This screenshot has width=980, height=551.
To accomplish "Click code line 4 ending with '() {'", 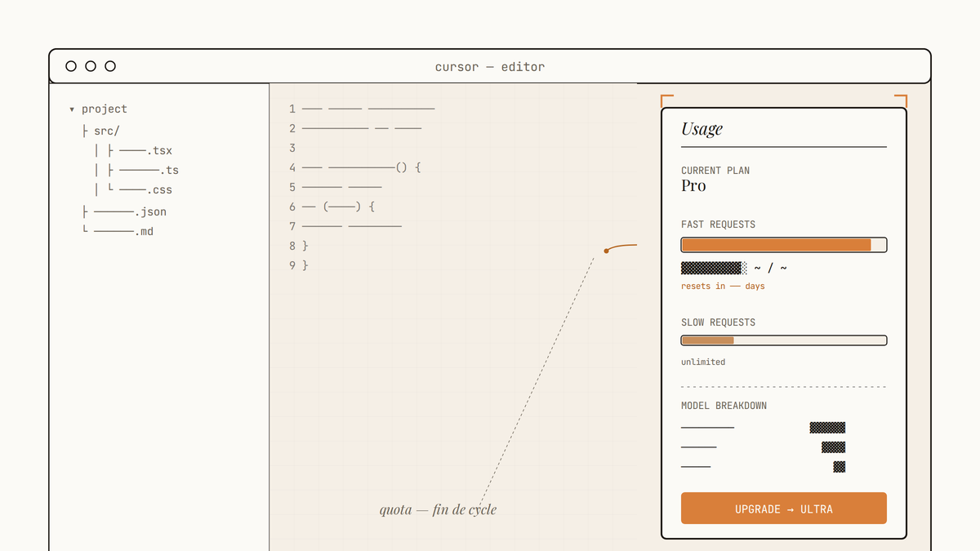I will 362,167.
